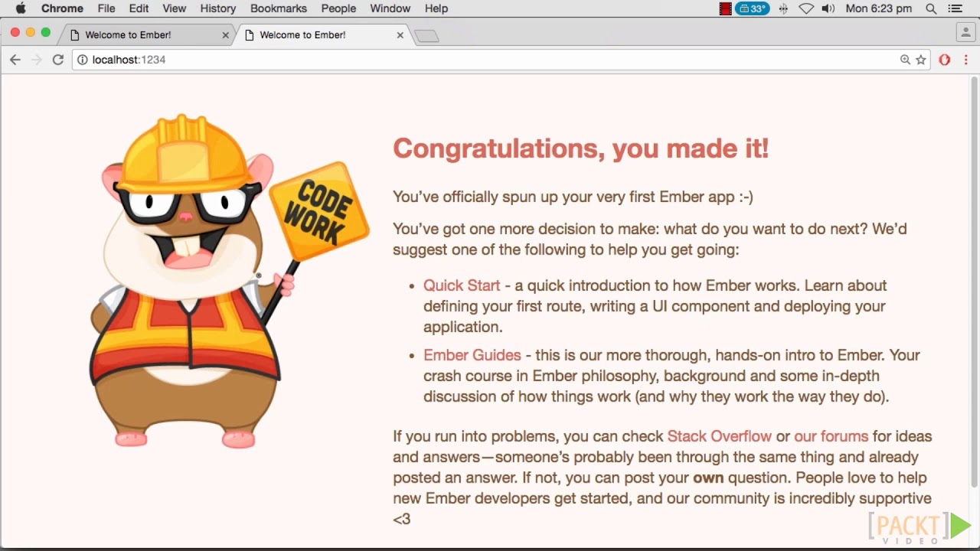Click the zoom magnifier icon in address bar
The width and height of the screenshot is (980, 551).
905,60
